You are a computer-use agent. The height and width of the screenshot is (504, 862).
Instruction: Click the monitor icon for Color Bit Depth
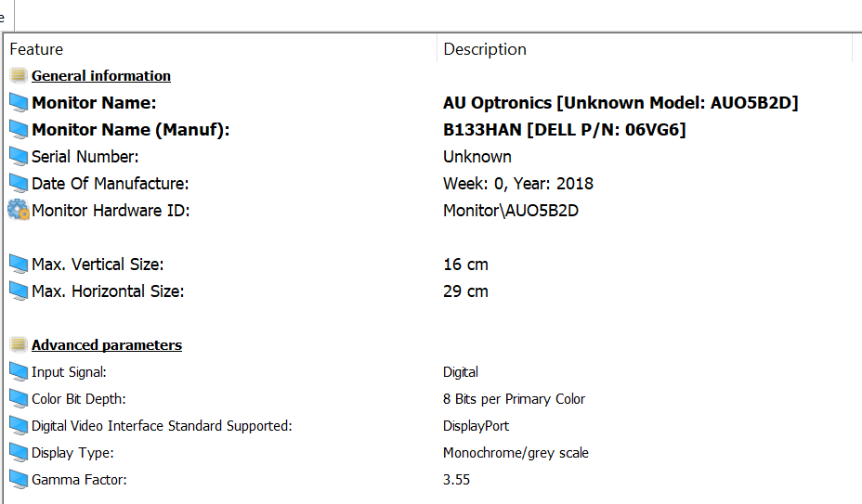(19, 399)
